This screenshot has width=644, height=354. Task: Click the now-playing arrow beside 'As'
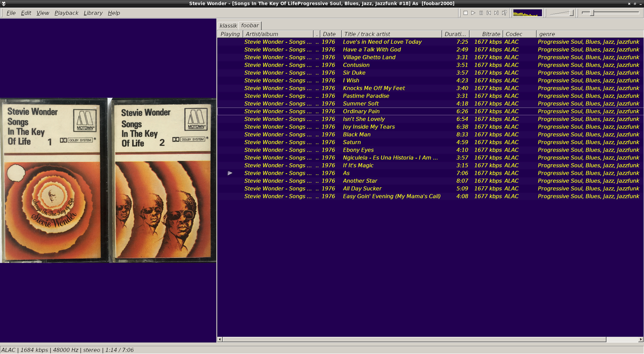[230, 173]
